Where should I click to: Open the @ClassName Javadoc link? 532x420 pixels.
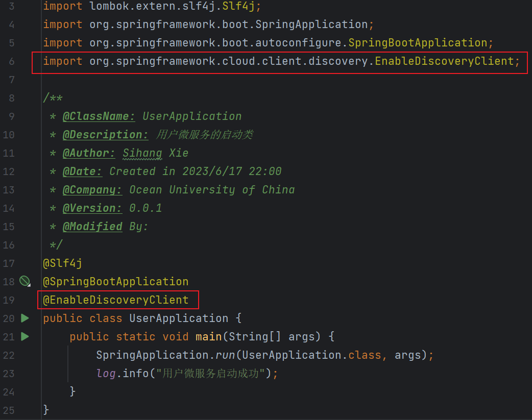point(99,116)
